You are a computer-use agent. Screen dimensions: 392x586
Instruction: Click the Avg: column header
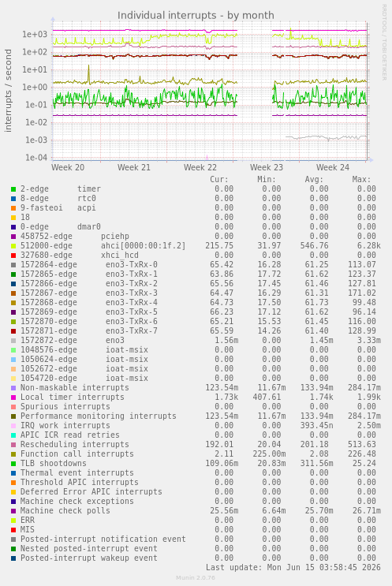click(x=314, y=179)
